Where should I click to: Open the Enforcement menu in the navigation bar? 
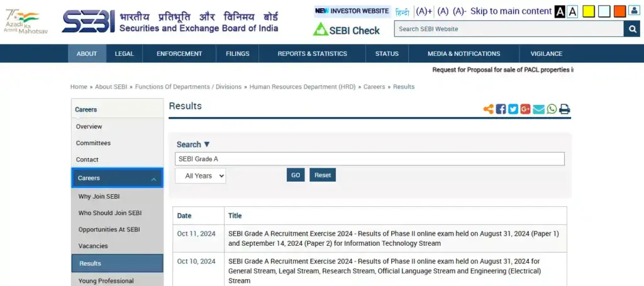pyautogui.click(x=179, y=53)
